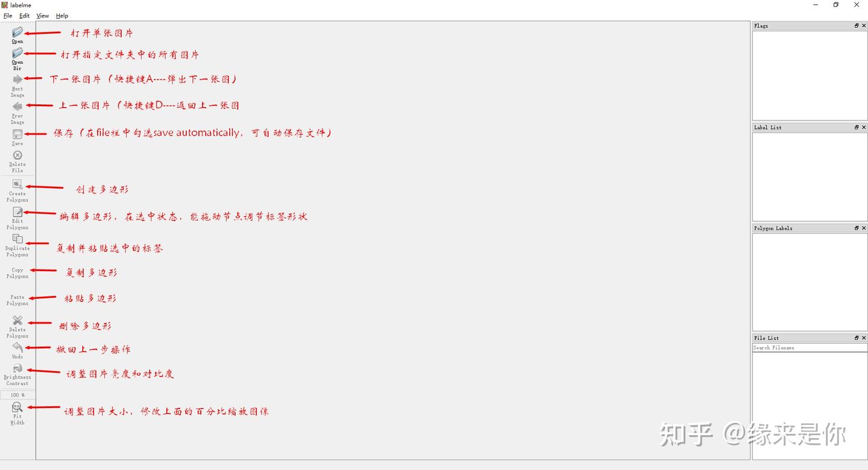Click the Save toolbar icon

coord(17,134)
